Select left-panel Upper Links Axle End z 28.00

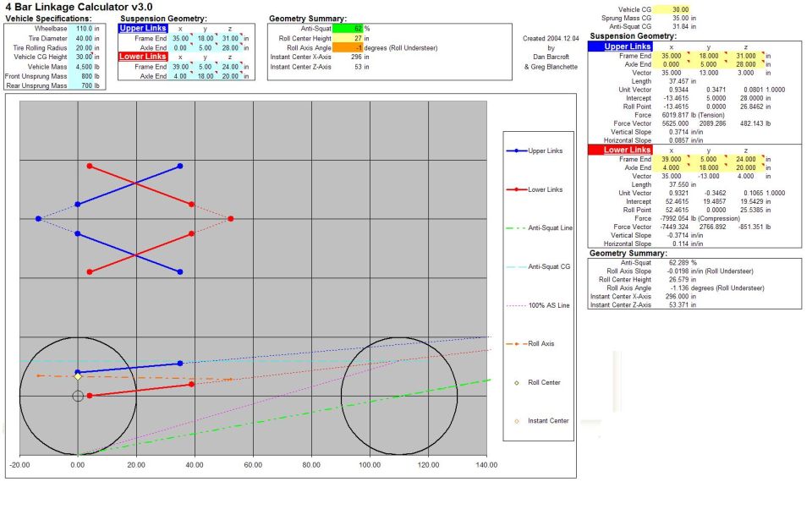click(x=230, y=47)
